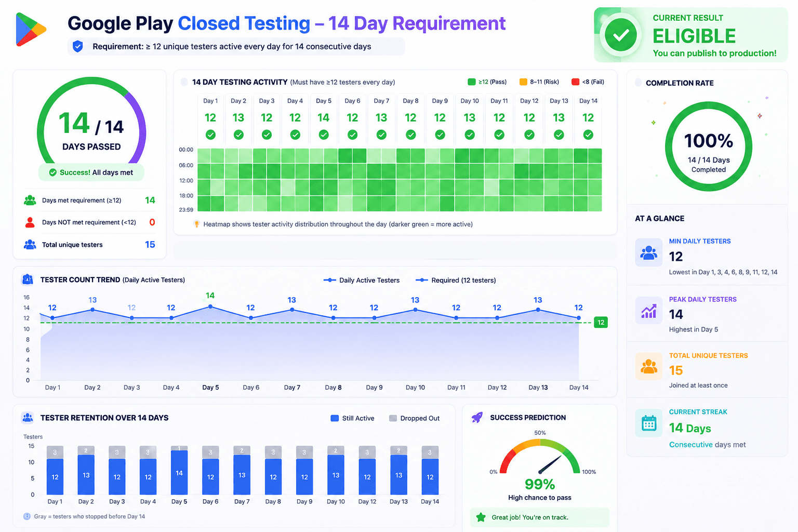Click 'You can publish to production!' text
The height and width of the screenshot is (532, 798).
tap(714, 53)
